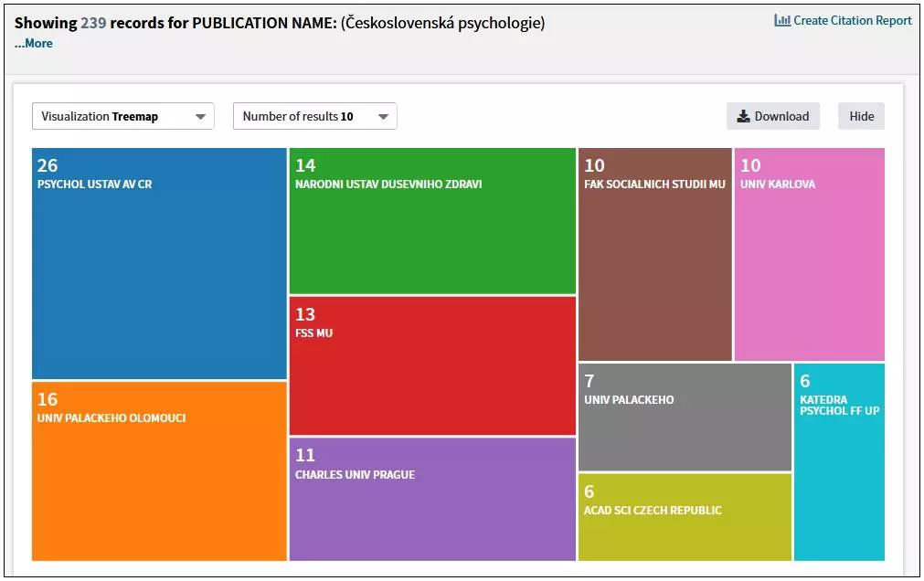Screen dimensions: 924x581
Task: Click the pink UNIV KARLOVA block
Action: click(809, 254)
